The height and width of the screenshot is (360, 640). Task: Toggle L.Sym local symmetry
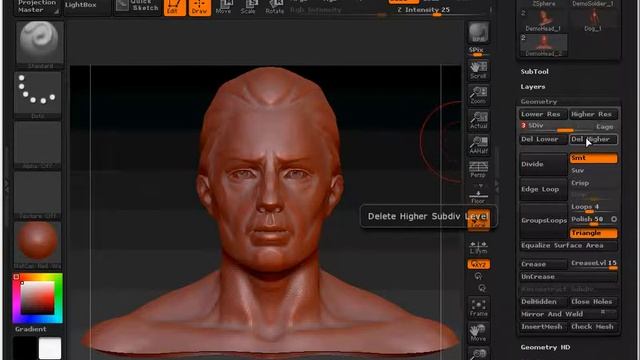point(478,247)
